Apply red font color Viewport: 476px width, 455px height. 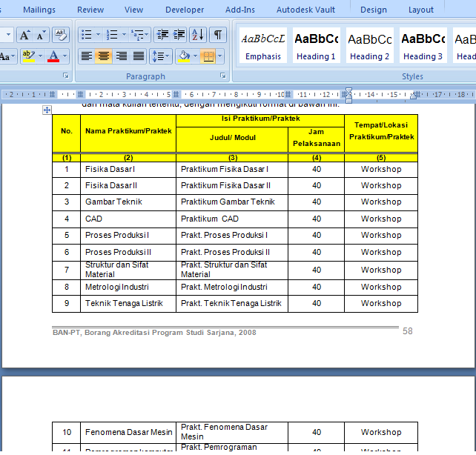coord(53,56)
